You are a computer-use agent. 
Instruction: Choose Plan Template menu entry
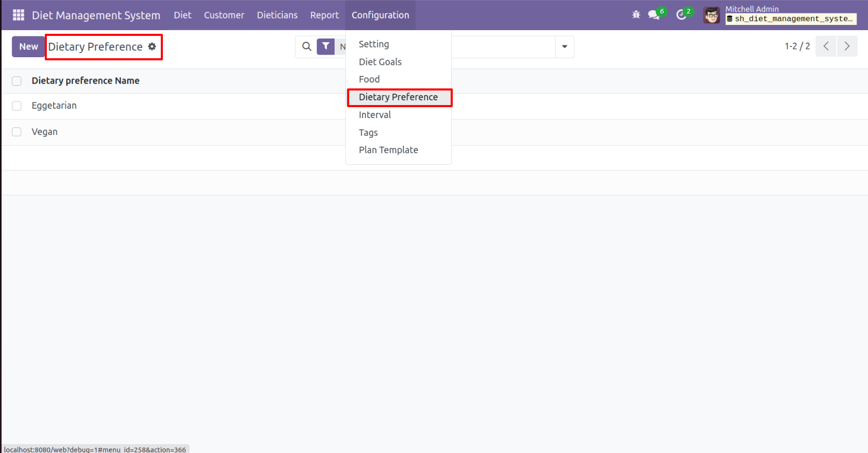(x=399, y=150)
